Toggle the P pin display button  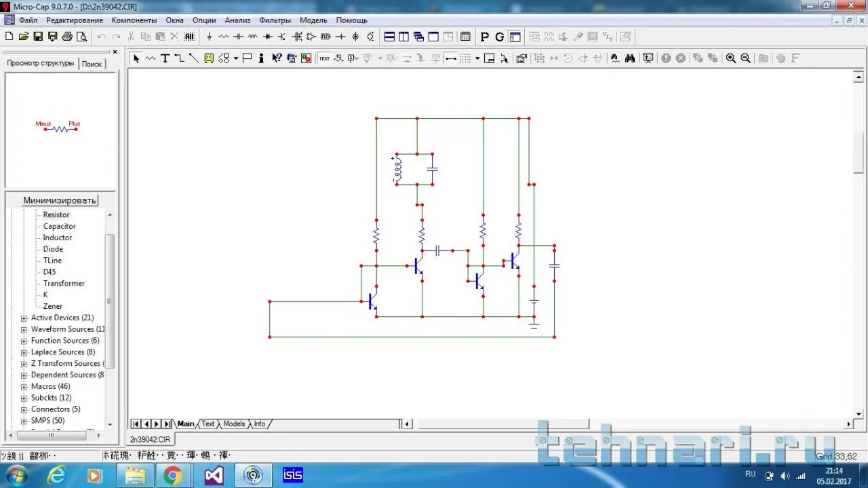click(484, 37)
